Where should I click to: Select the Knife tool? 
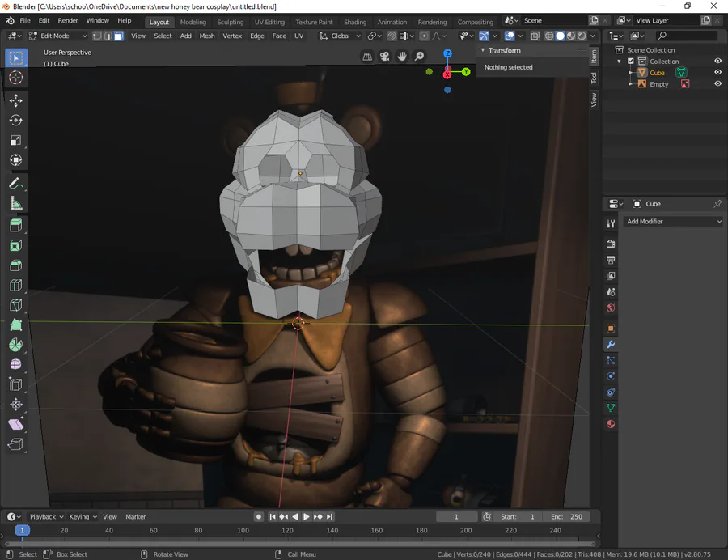[x=16, y=305]
